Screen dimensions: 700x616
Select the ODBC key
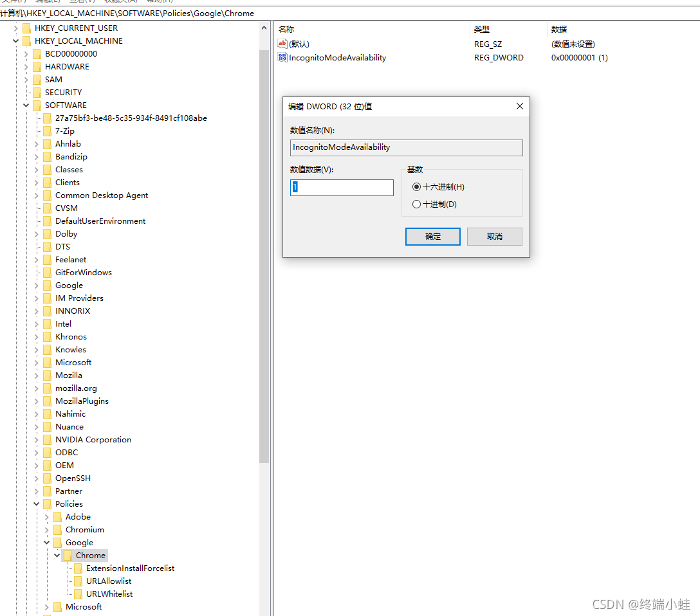66,452
